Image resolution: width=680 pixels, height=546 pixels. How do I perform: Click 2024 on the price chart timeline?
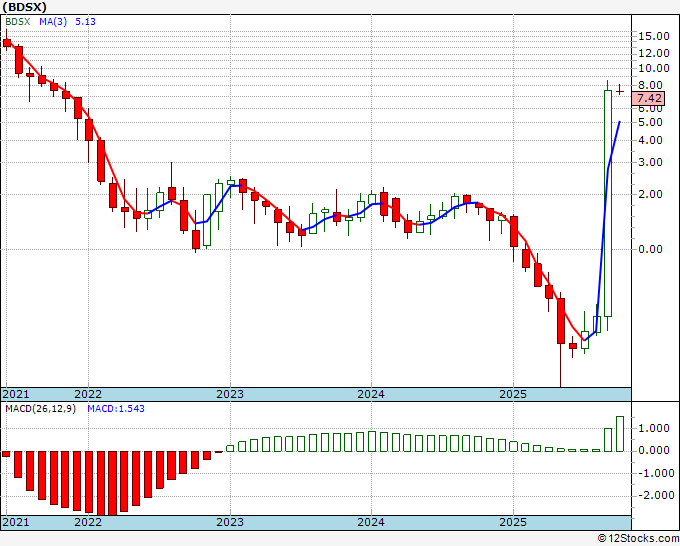tap(371, 394)
